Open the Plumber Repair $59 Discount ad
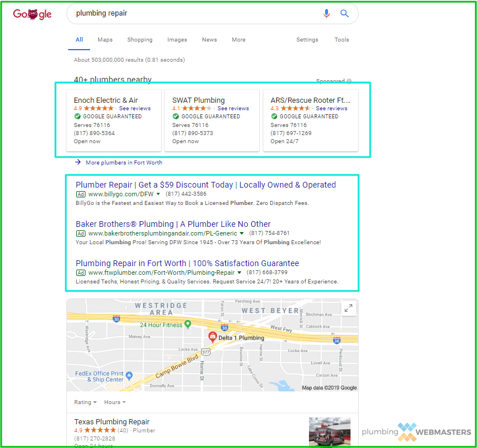 [x=206, y=185]
